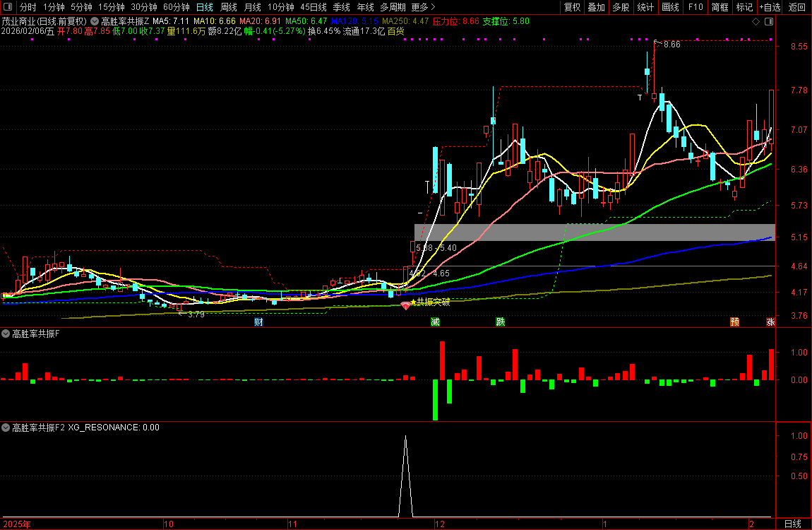This screenshot has height=530, width=812.
Task: Click the XG_RESONANCE: 0.00 value
Action: [114, 428]
